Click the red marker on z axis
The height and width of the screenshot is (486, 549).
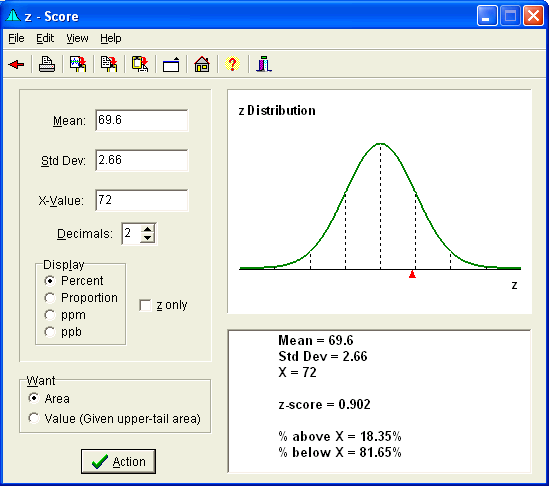(x=412, y=274)
